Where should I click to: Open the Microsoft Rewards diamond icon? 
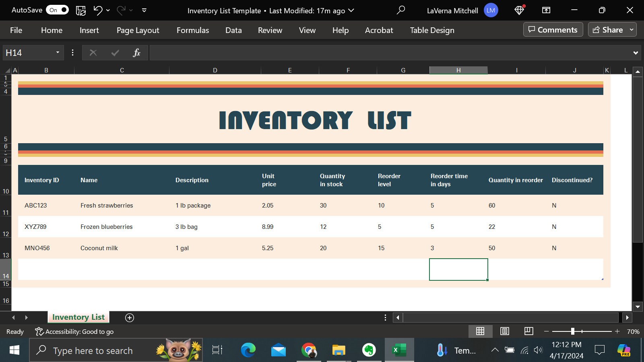click(518, 10)
